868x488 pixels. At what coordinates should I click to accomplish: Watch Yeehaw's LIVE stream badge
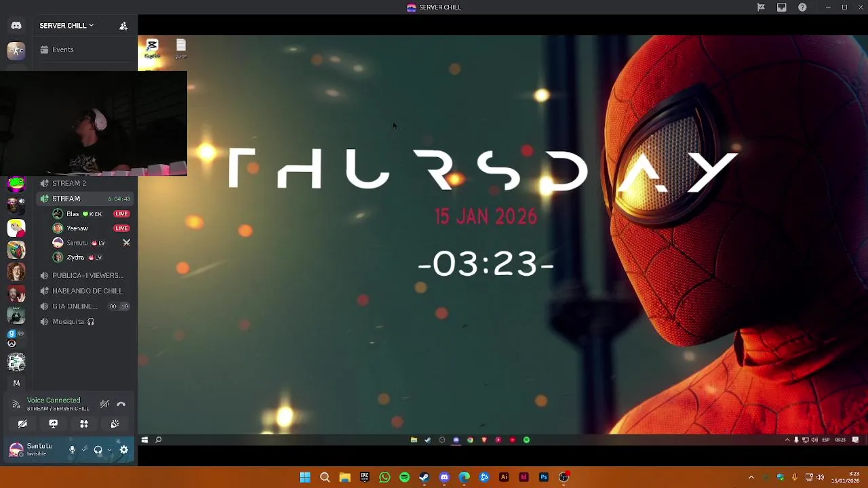(x=121, y=228)
